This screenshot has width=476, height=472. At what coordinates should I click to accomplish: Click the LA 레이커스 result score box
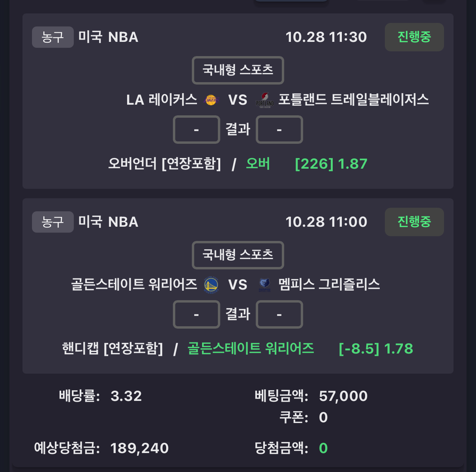pyautogui.click(x=196, y=130)
